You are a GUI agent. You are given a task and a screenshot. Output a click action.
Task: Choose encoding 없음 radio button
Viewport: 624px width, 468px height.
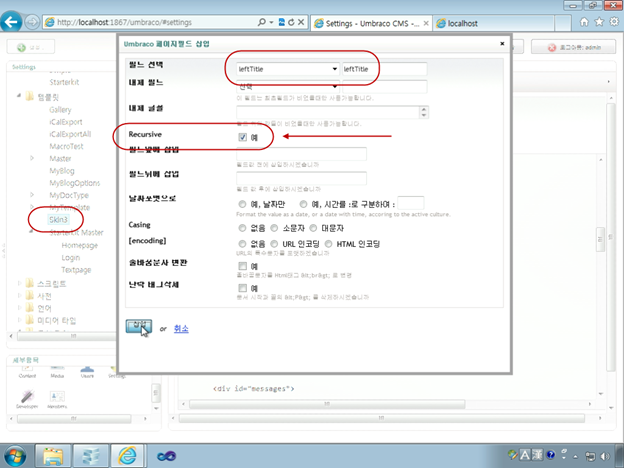coord(242,244)
